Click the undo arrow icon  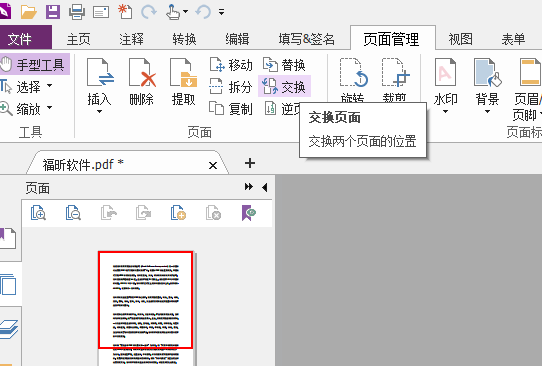[203, 12]
